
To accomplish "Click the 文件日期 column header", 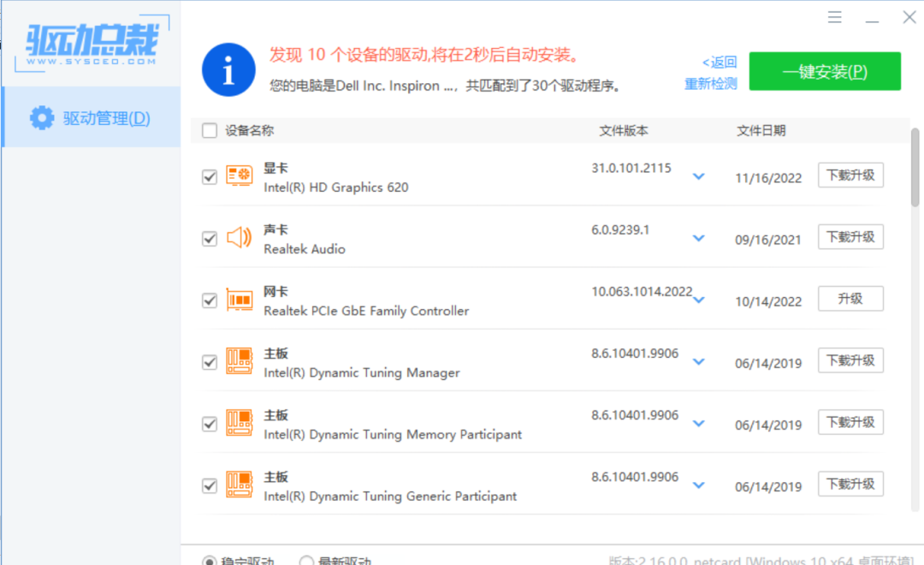I will pyautogui.click(x=761, y=130).
